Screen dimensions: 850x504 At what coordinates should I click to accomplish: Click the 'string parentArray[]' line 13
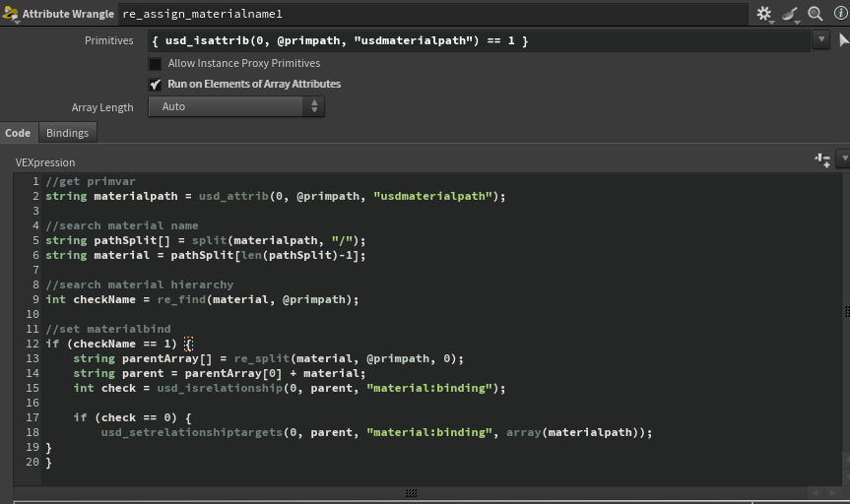pyautogui.click(x=268, y=358)
